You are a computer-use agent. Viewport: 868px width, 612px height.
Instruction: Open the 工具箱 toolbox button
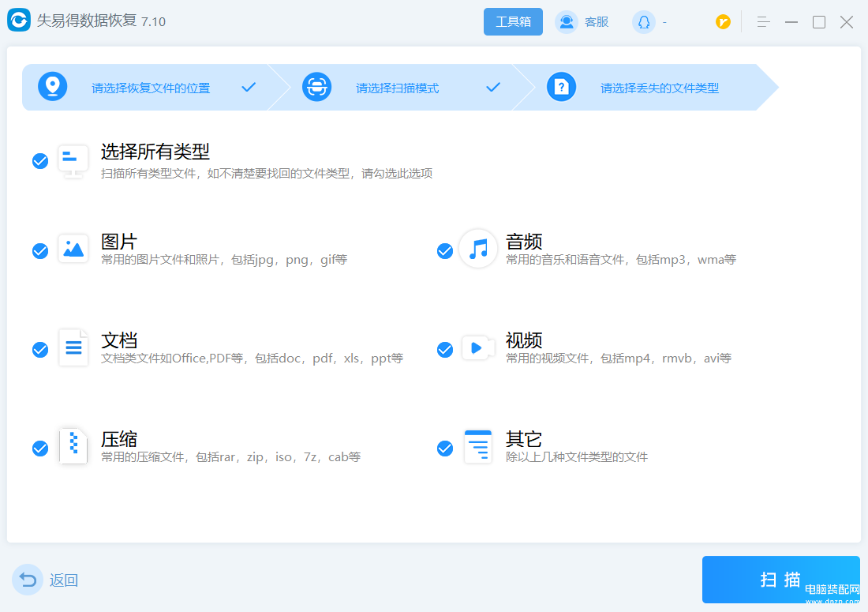click(513, 22)
